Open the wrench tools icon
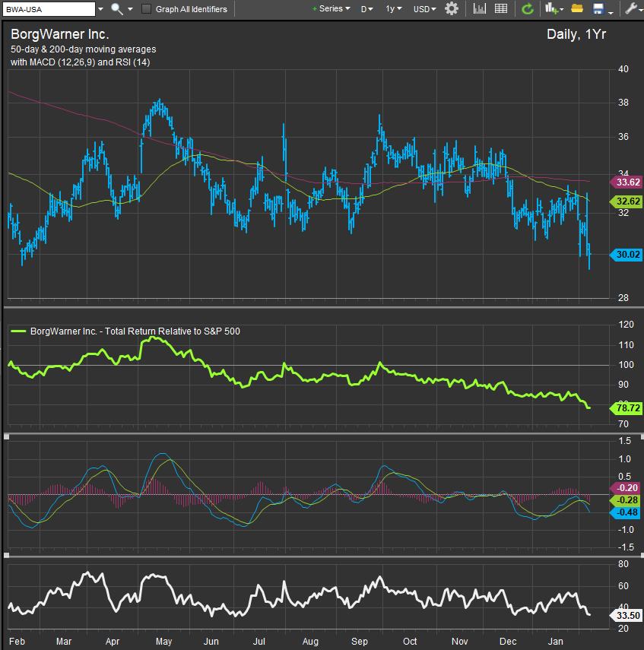This screenshot has height=650, width=644. pyautogui.click(x=631, y=8)
